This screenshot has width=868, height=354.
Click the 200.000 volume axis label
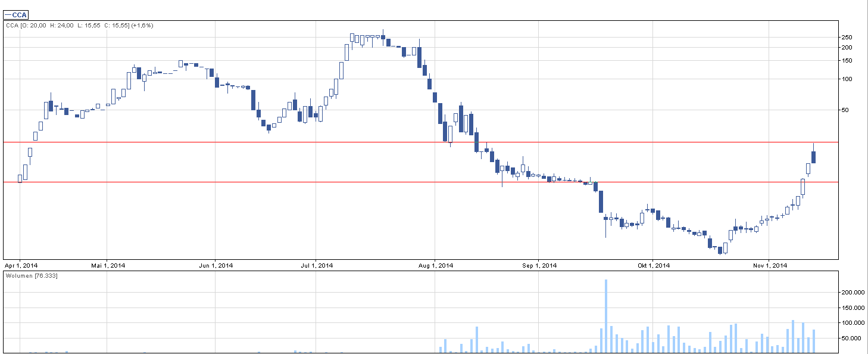point(852,293)
